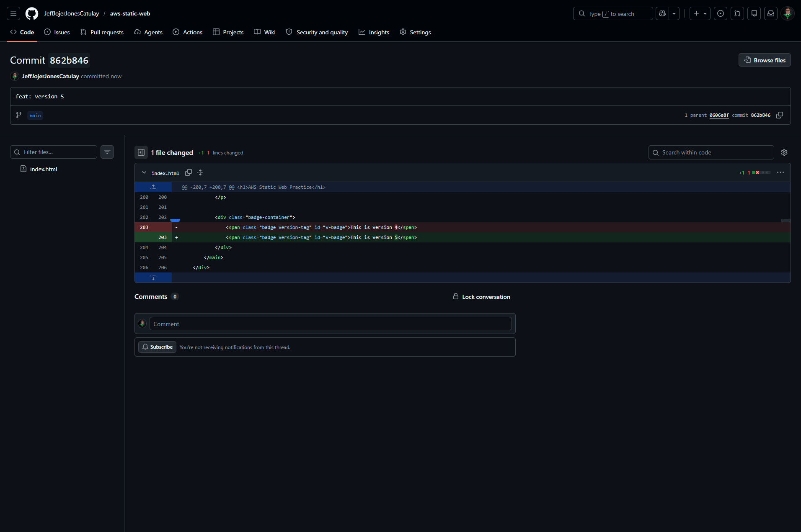The width and height of the screenshot is (801, 532).
Task: Open index.html more options menu
Action: point(780,172)
